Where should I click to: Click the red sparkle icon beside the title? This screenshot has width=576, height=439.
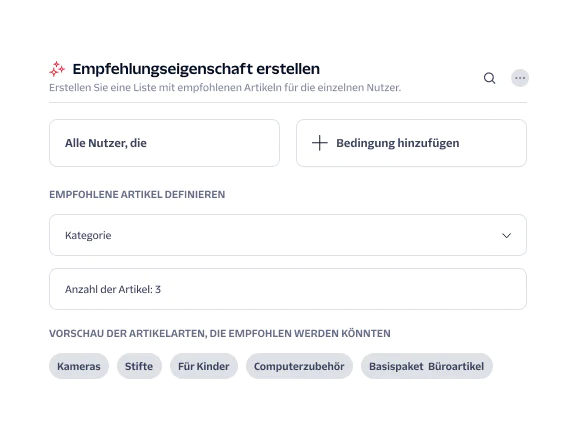[57, 69]
